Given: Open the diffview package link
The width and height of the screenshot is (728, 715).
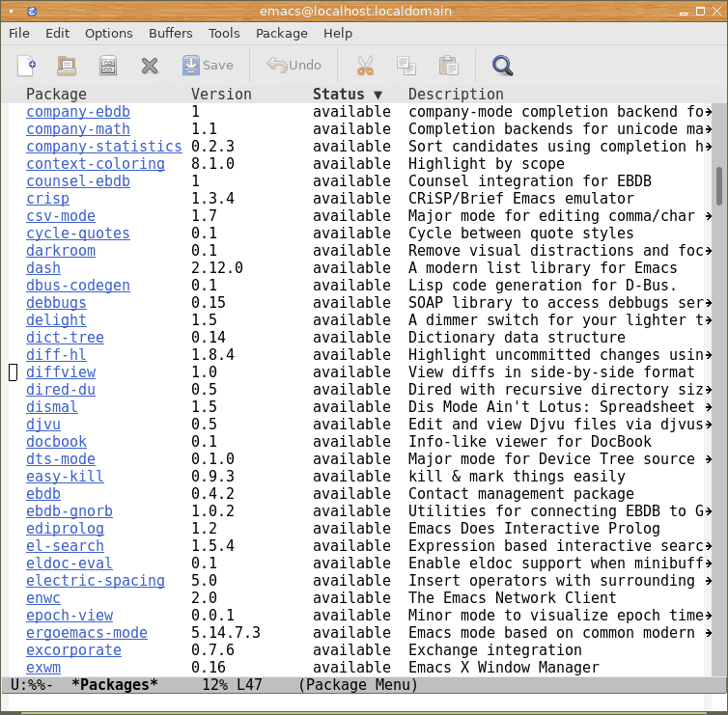Looking at the screenshot, I should point(61,372).
